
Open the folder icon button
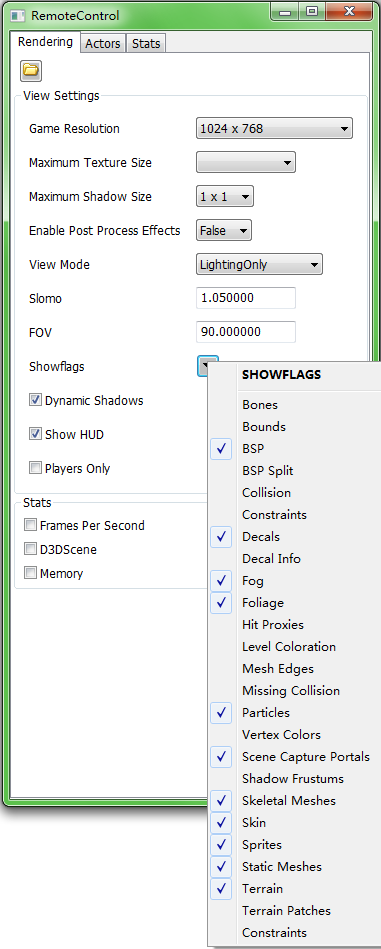coord(31,71)
